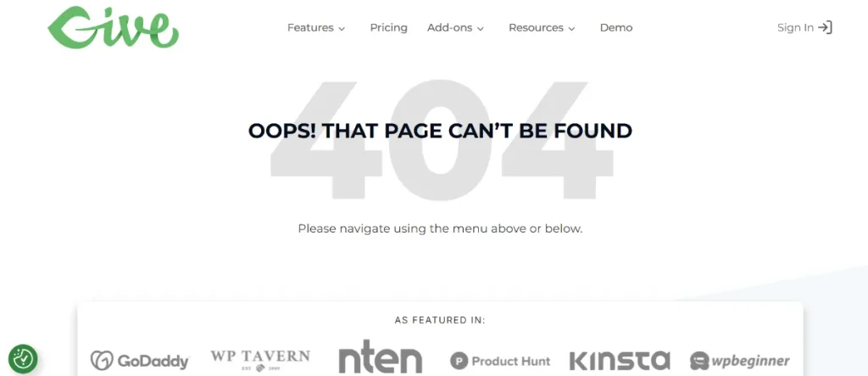868x376 pixels.
Task: Expand the Resources dropdown chevron
Action: click(x=571, y=29)
